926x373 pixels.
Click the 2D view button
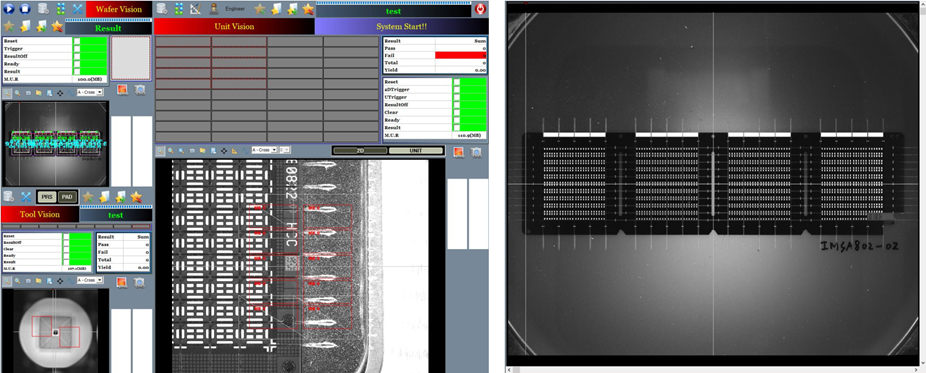[x=360, y=150]
